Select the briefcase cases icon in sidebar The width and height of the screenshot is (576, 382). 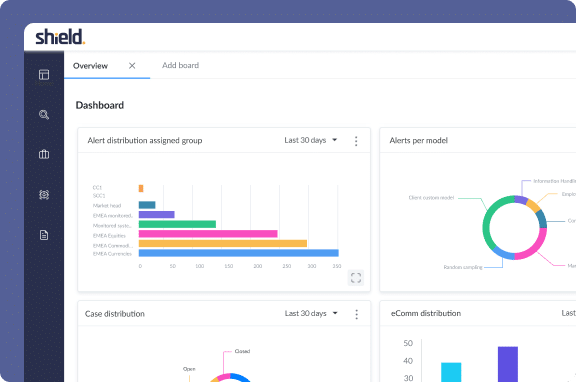pyautogui.click(x=44, y=154)
